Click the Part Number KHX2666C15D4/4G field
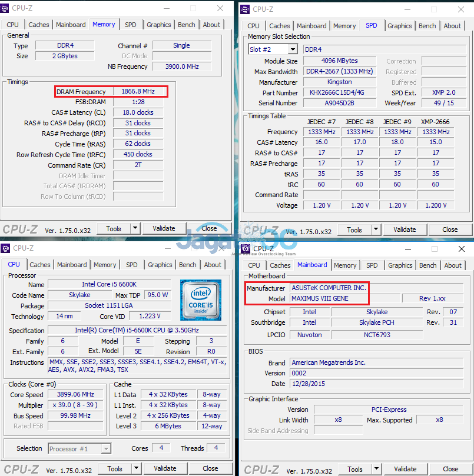 click(340, 92)
